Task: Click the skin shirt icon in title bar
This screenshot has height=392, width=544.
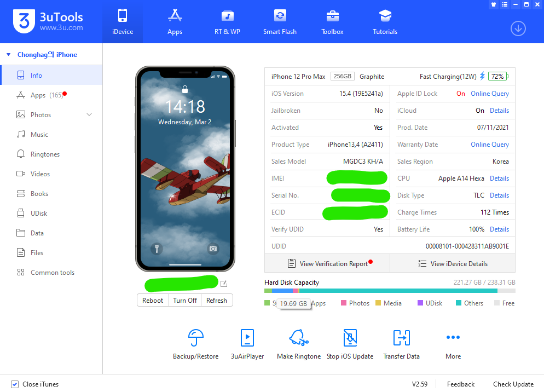Action: click(x=493, y=4)
